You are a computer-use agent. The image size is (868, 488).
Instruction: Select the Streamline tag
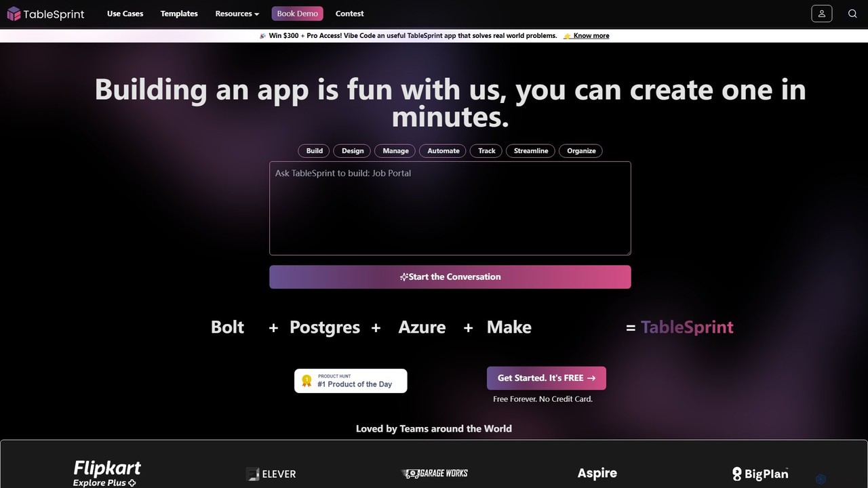[531, 150]
